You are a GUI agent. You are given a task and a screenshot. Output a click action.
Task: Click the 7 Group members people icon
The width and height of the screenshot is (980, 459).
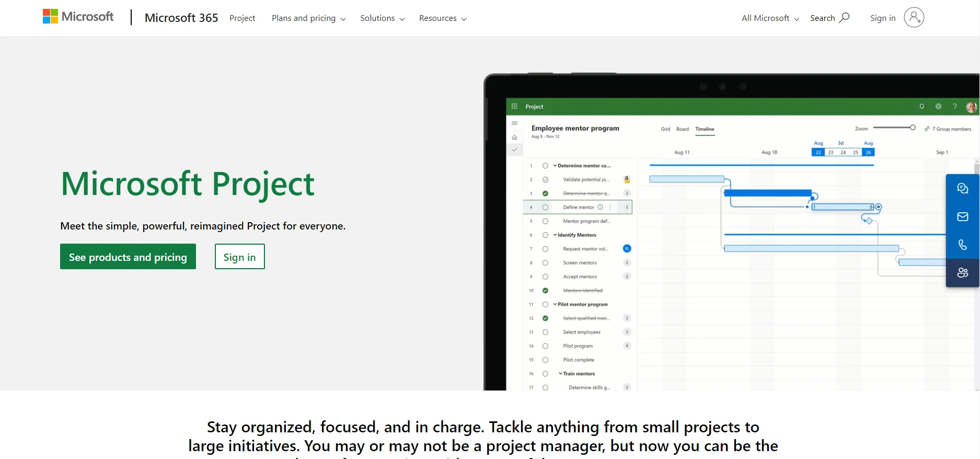pyautogui.click(x=927, y=129)
